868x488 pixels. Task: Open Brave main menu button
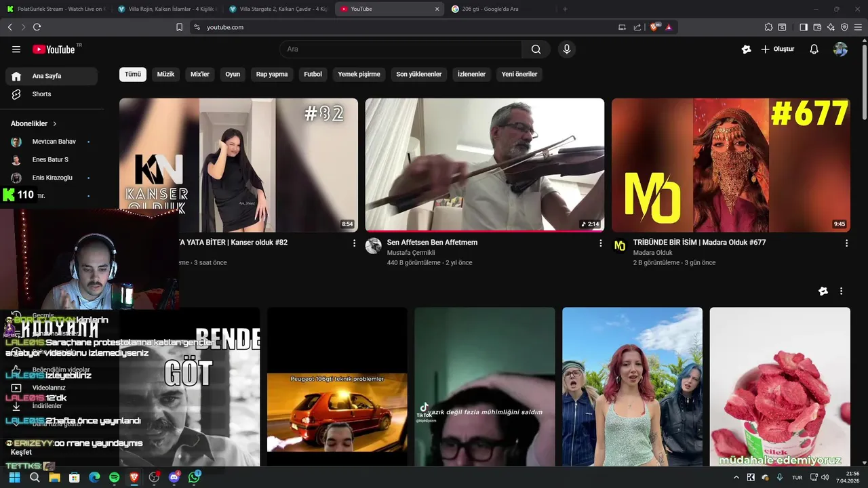858,27
